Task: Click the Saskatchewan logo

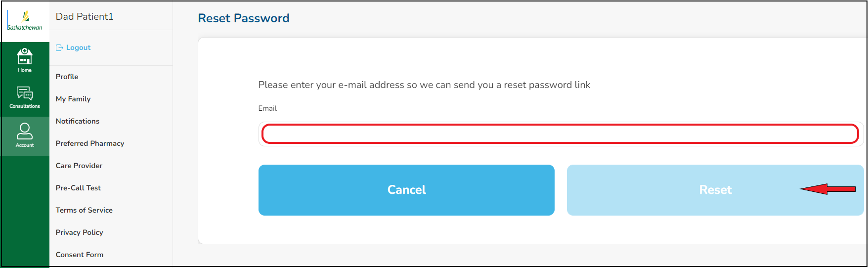Action: pyautogui.click(x=25, y=21)
